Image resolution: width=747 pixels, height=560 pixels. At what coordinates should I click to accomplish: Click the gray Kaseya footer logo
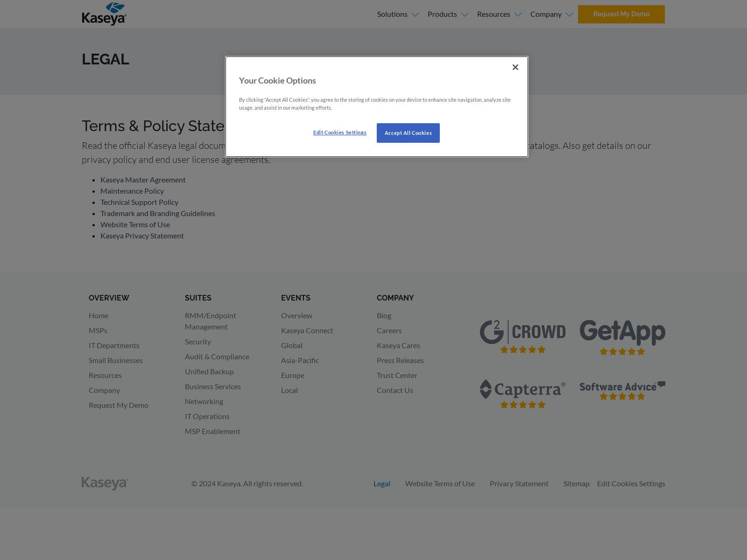pos(105,483)
